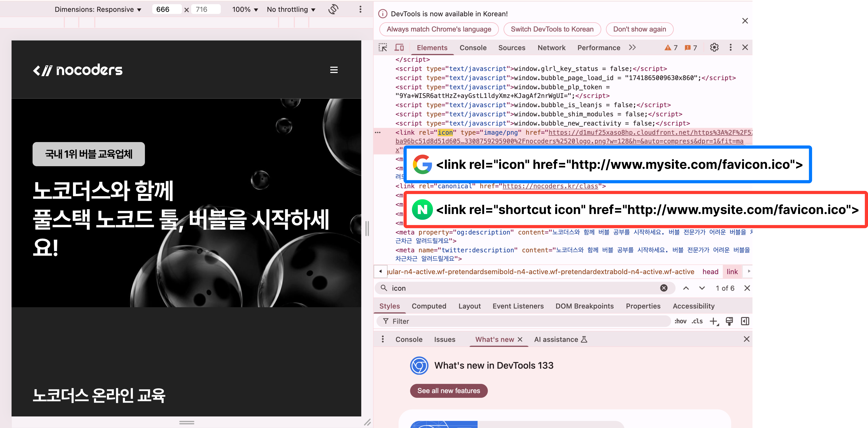Viewport: 868px width, 428px height.
Task: Toggle the device toolbar icon
Action: point(399,48)
